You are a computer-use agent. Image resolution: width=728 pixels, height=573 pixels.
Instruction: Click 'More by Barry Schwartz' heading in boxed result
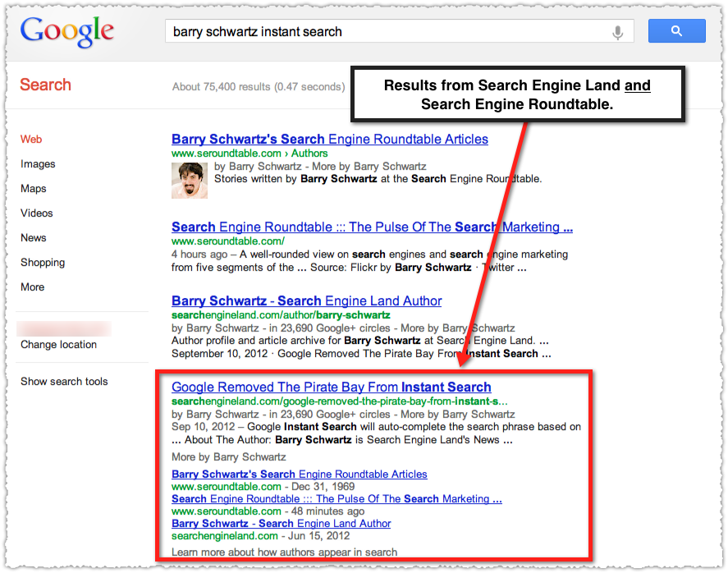pos(228,457)
